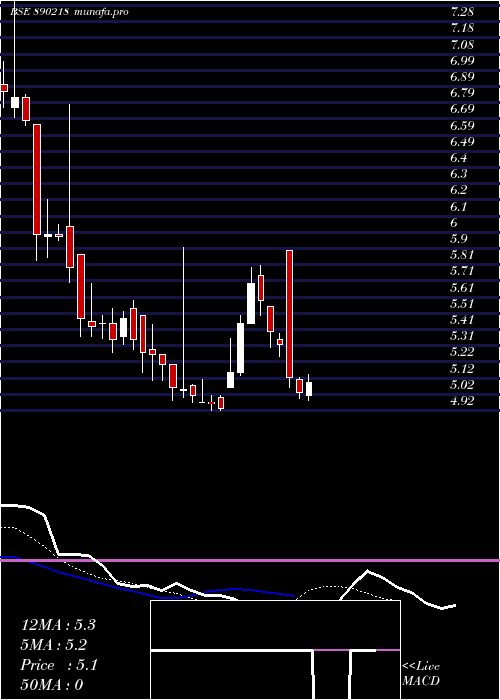The image size is (500, 700).
Task: Pick the 6.59 axis value
Action: click(x=462, y=125)
